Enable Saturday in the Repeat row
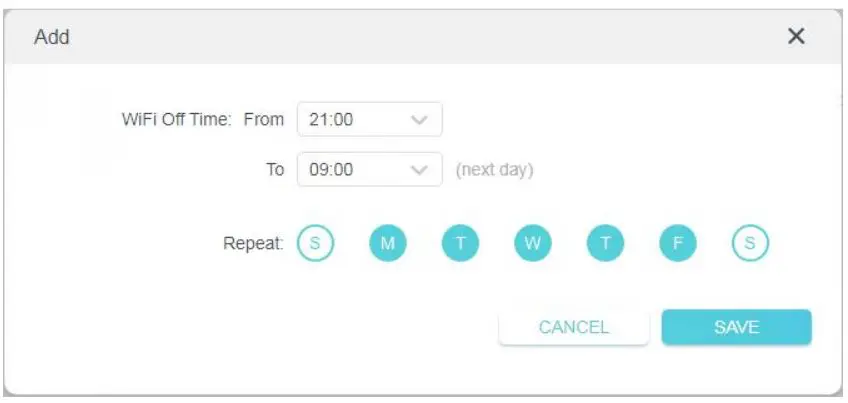The image size is (848, 403). pos(750,243)
